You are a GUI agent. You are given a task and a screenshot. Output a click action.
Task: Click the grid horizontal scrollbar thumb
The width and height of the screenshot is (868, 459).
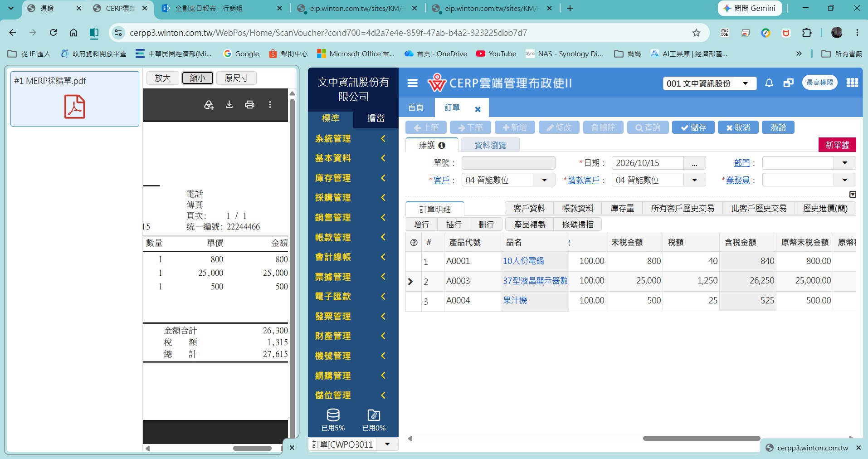[x=701, y=438]
